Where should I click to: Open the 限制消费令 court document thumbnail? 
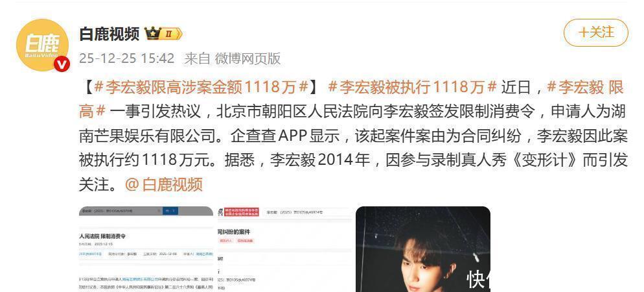click(146, 249)
